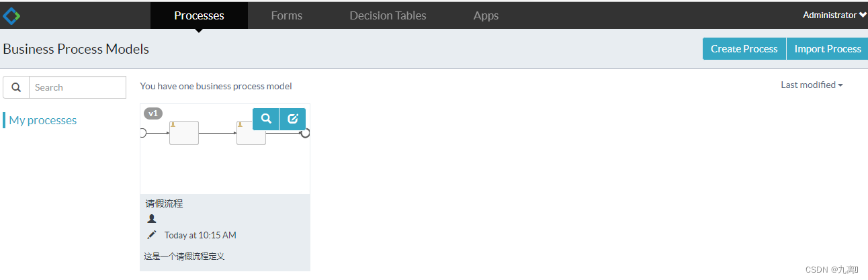868x280 pixels.
Task: Expand the Administrator user menu
Action: 834,15
